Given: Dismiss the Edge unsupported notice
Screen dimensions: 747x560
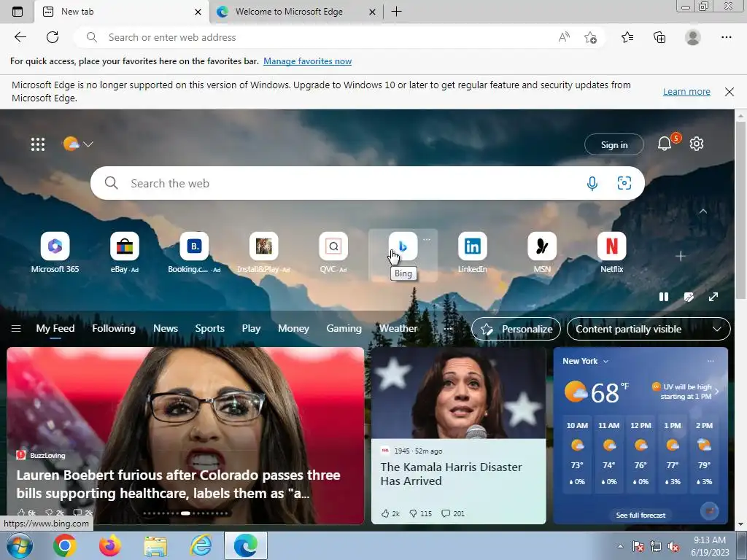Looking at the screenshot, I should click(729, 92).
